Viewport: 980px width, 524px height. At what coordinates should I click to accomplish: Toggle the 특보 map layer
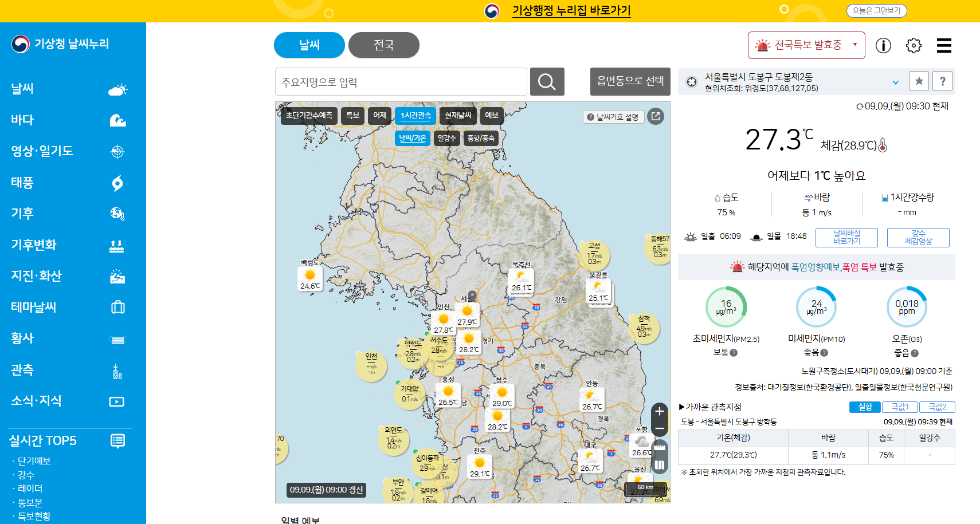point(352,116)
